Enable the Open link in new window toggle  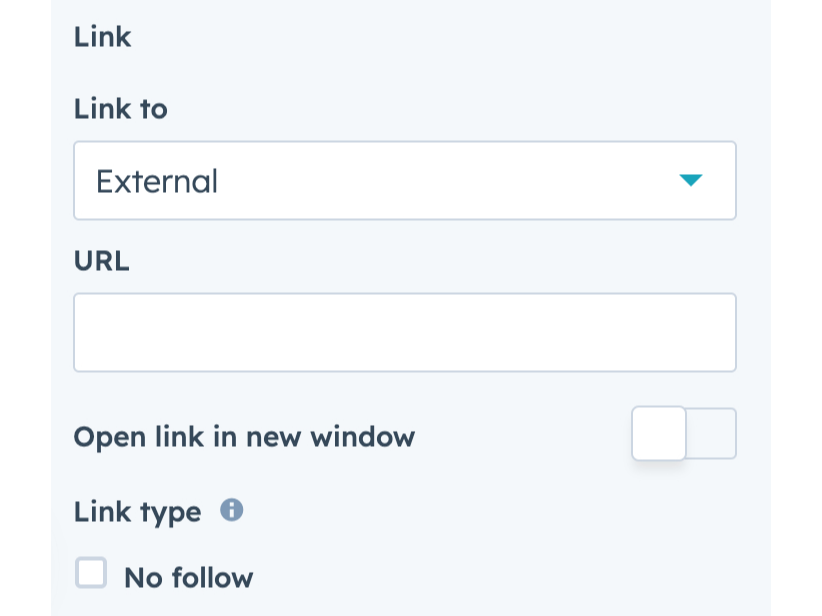684,433
